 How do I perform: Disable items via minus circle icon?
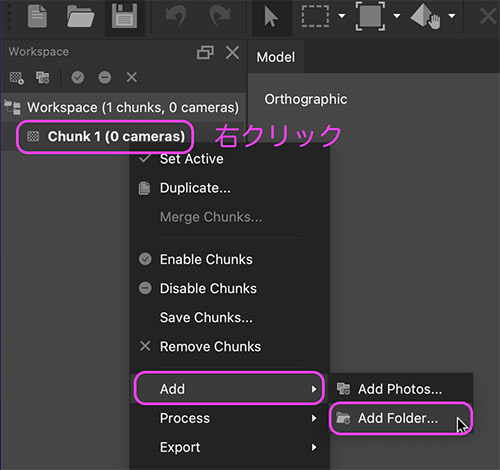[105, 78]
